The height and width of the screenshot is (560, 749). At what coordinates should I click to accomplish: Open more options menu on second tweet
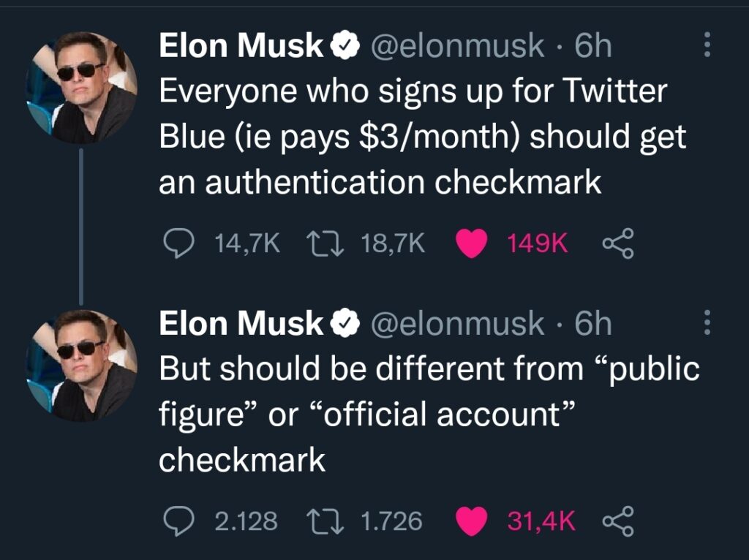707,322
